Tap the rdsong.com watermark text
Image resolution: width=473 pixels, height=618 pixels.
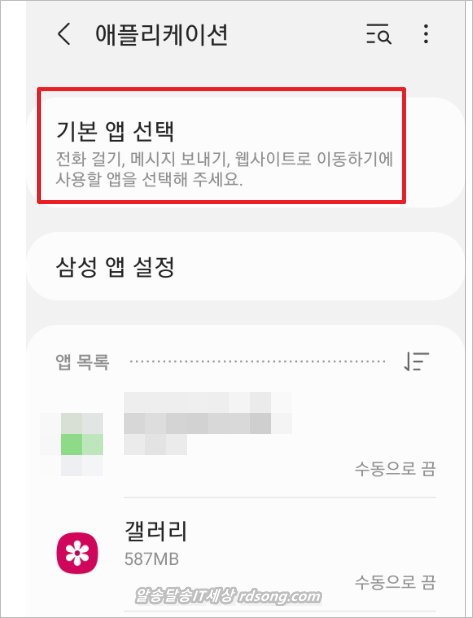point(280,596)
